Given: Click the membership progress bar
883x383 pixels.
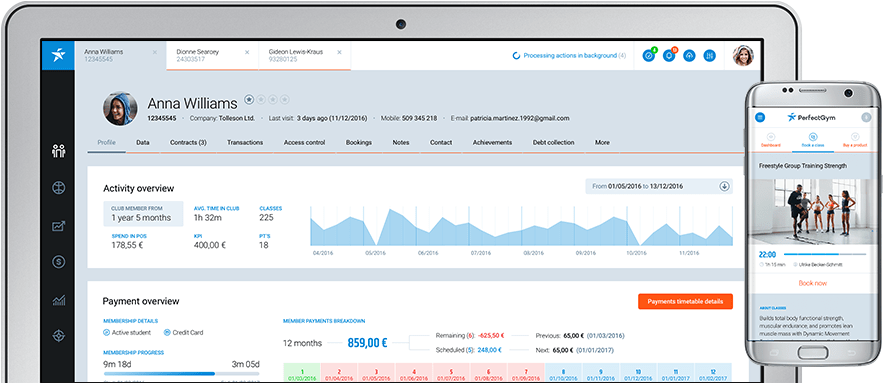Looking at the screenshot, I should (x=182, y=373).
